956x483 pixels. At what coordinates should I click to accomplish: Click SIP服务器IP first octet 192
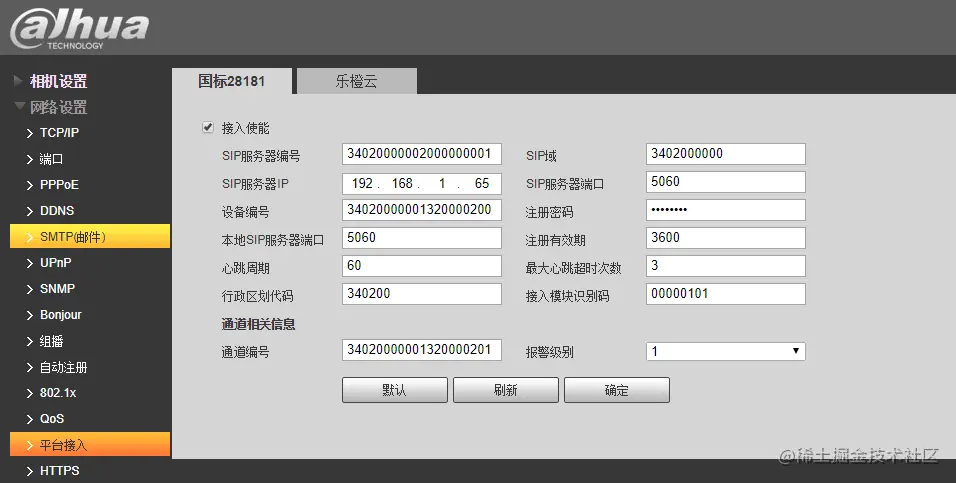coord(362,184)
